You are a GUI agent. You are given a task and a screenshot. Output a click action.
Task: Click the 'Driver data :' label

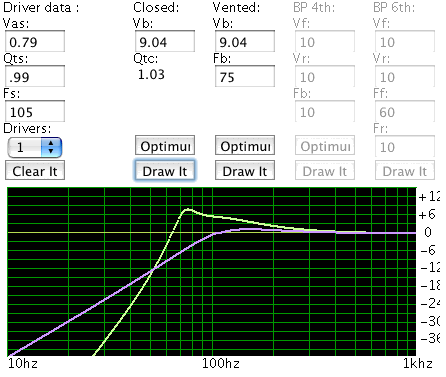[x=41, y=7]
